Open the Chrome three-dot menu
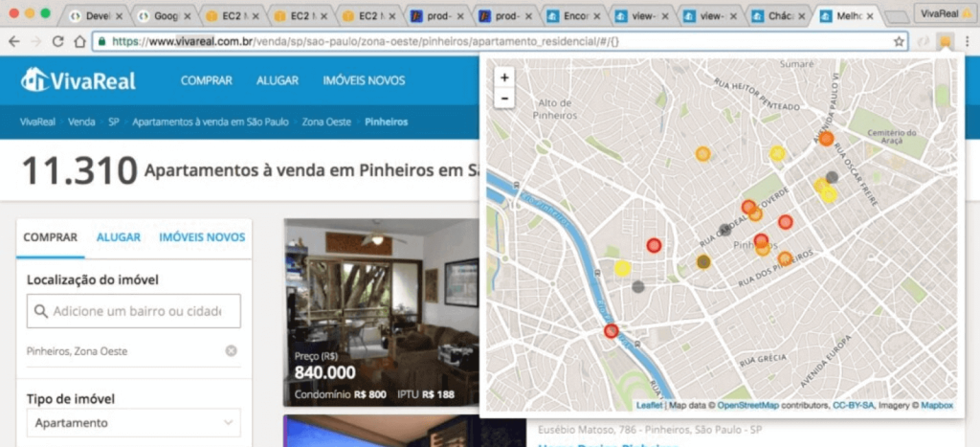The image size is (980, 447). click(x=968, y=42)
